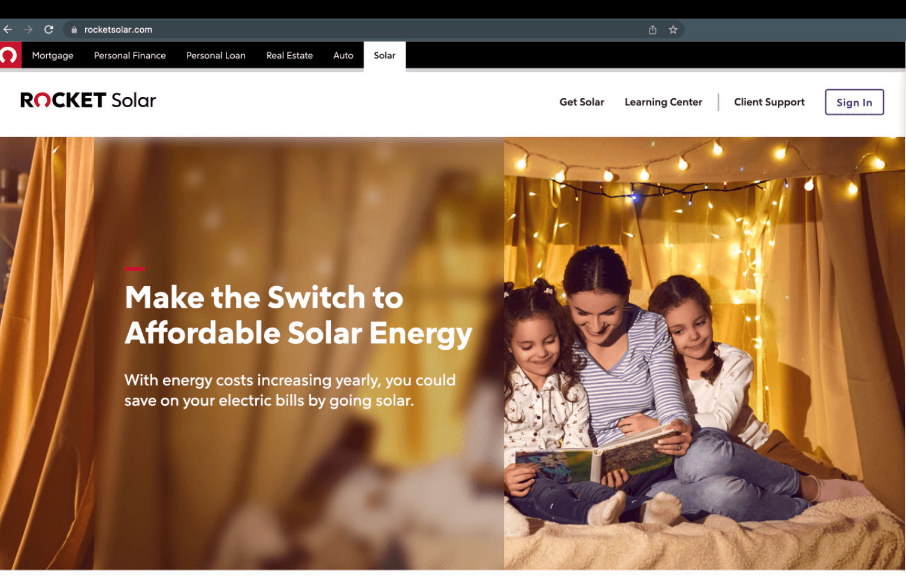Screen dimensions: 906x588
Task: Open the Personal Finance tab
Action: (130, 55)
